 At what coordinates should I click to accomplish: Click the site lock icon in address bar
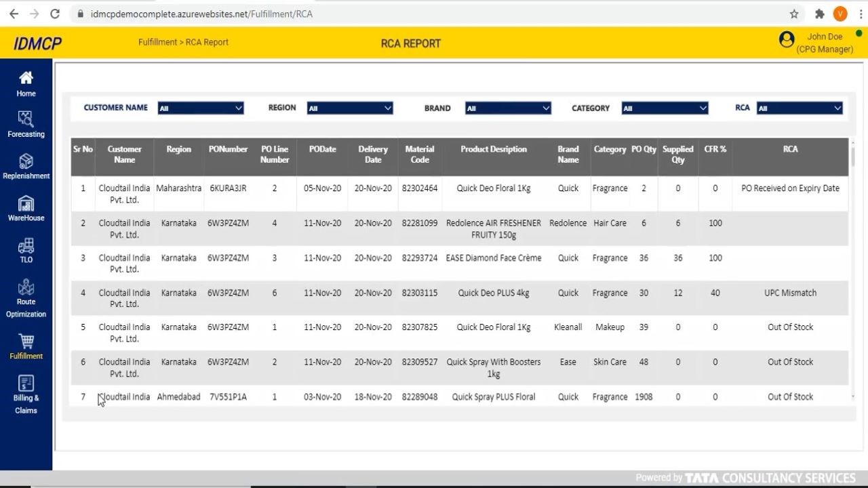[x=81, y=14]
